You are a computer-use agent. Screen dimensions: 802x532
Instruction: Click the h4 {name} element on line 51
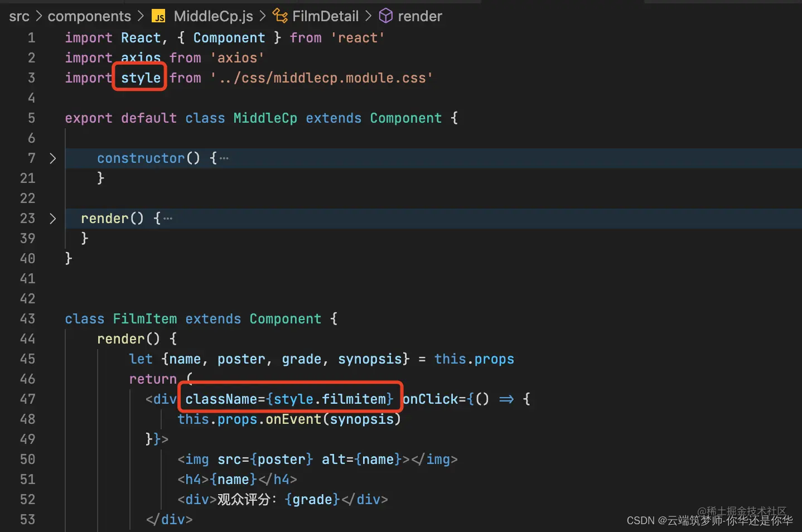237,480
